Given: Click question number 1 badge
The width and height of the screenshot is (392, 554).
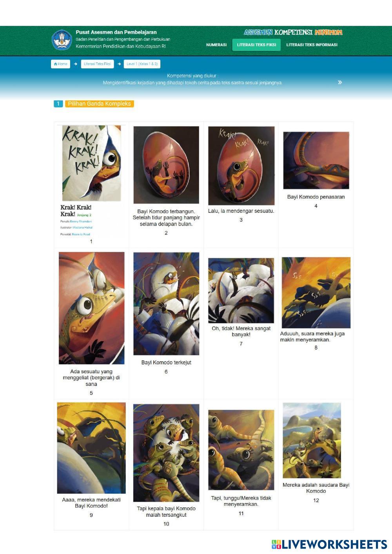Looking at the screenshot, I should (58, 104).
